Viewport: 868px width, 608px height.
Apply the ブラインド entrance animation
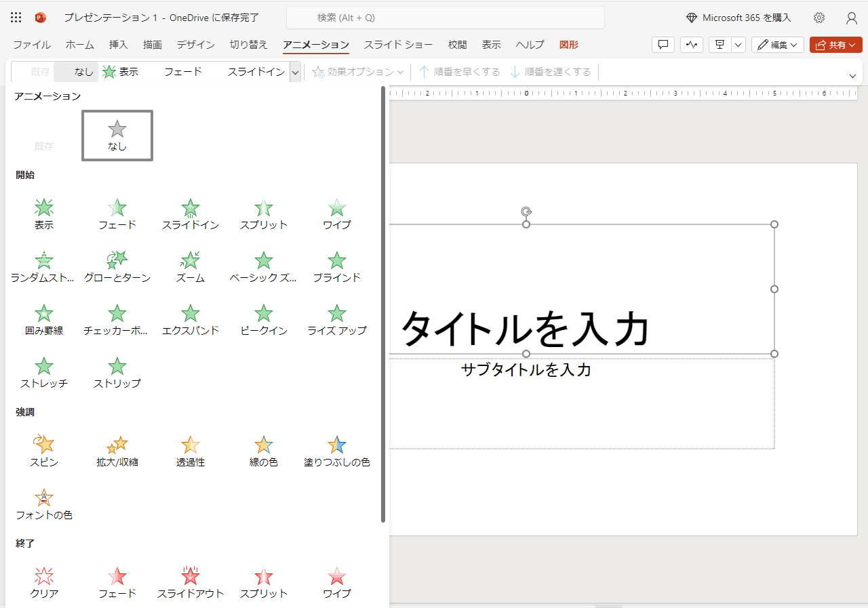337,266
